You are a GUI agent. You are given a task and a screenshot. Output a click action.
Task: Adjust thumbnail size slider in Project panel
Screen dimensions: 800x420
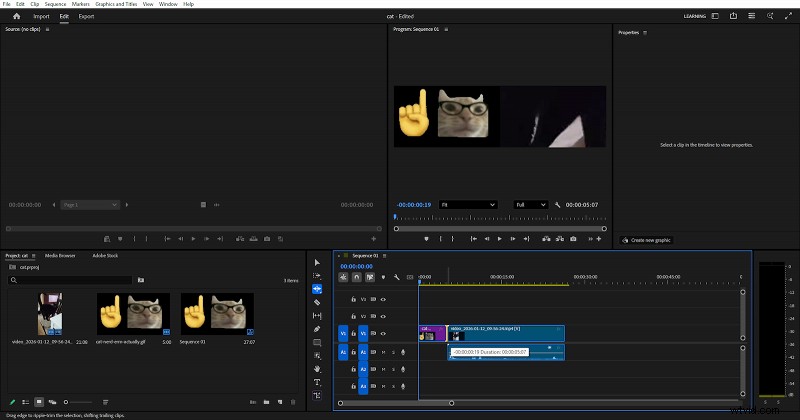pos(79,402)
